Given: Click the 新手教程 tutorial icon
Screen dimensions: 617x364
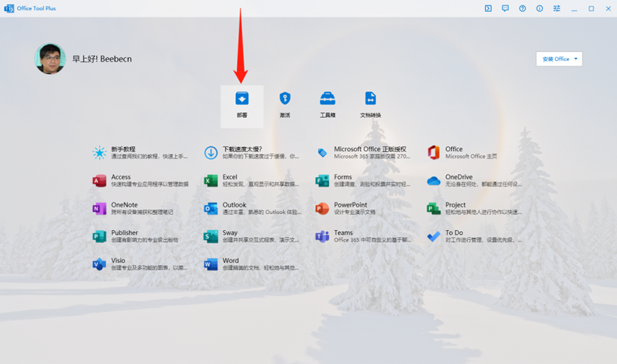Looking at the screenshot, I should (x=99, y=152).
